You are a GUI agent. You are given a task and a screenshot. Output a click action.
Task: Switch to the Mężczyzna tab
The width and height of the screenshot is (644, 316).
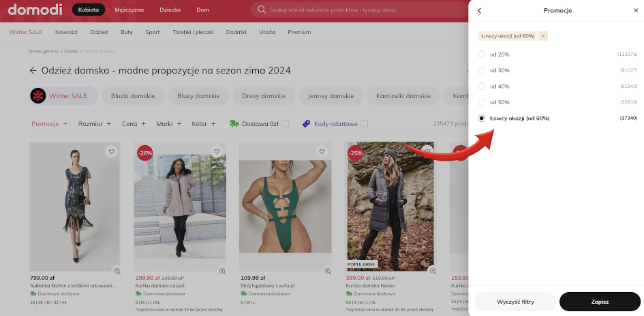pos(129,10)
